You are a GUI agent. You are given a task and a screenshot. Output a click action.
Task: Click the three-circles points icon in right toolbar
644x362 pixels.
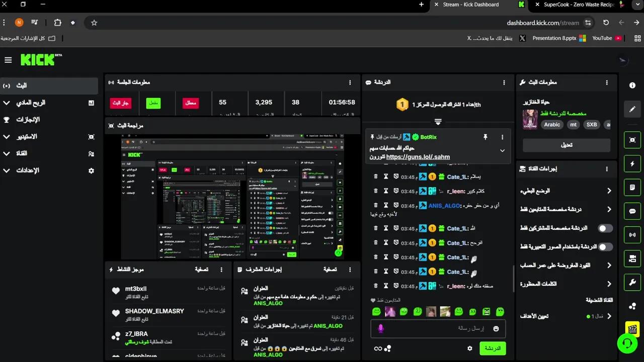pyautogui.click(x=632, y=306)
